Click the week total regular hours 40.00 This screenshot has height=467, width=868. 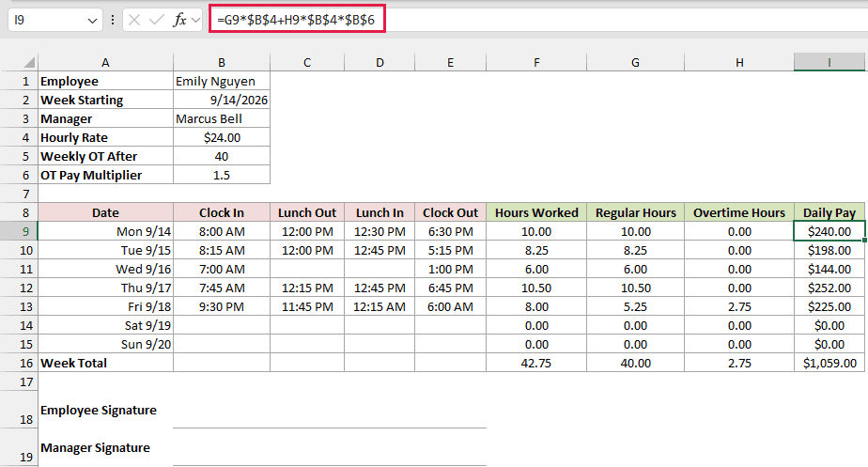(635, 363)
